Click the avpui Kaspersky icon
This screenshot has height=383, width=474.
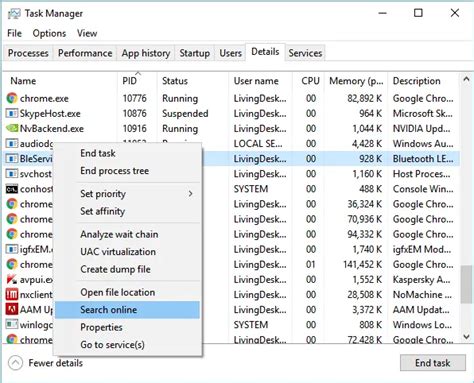click(12, 279)
